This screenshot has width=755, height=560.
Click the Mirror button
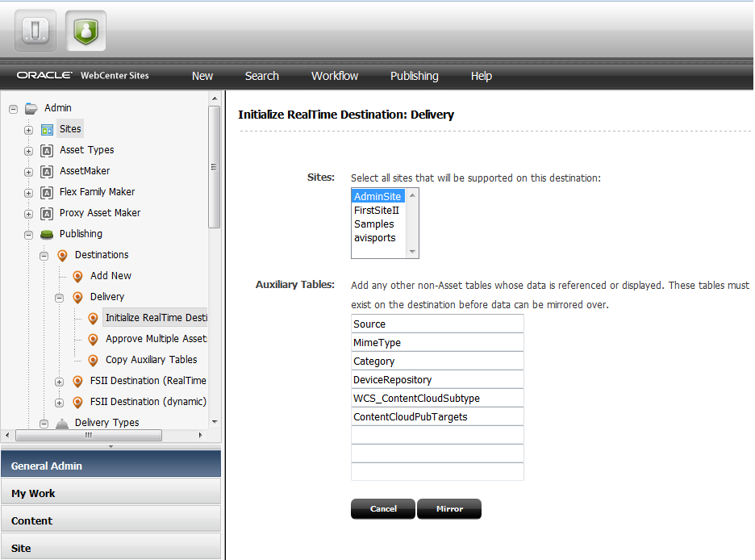(449, 509)
